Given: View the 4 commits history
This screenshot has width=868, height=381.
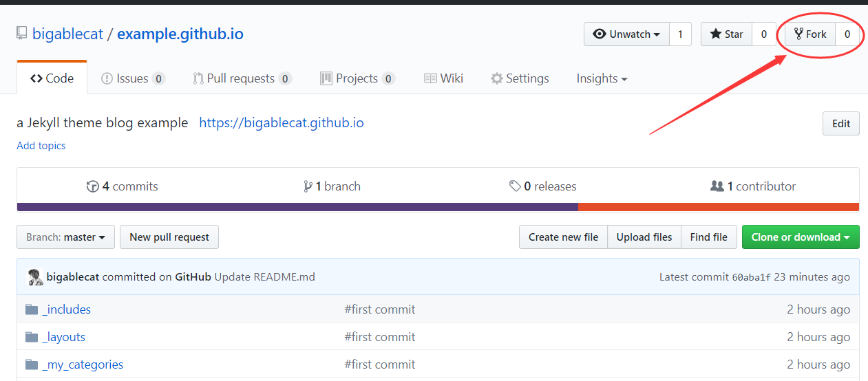Looking at the screenshot, I should 122,186.
